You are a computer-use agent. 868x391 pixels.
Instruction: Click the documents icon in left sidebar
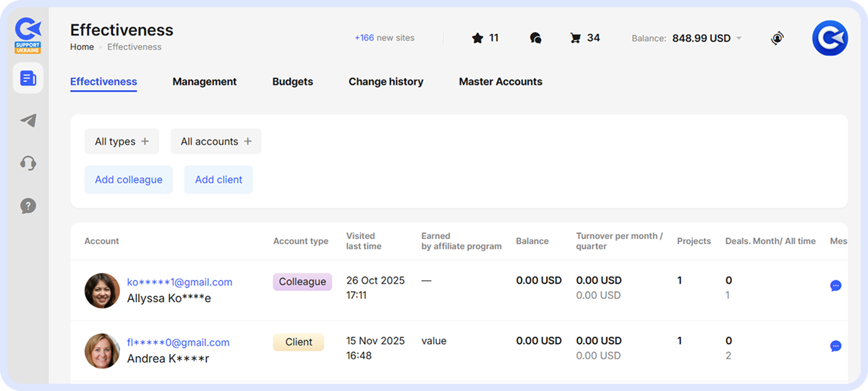pyautogui.click(x=28, y=78)
